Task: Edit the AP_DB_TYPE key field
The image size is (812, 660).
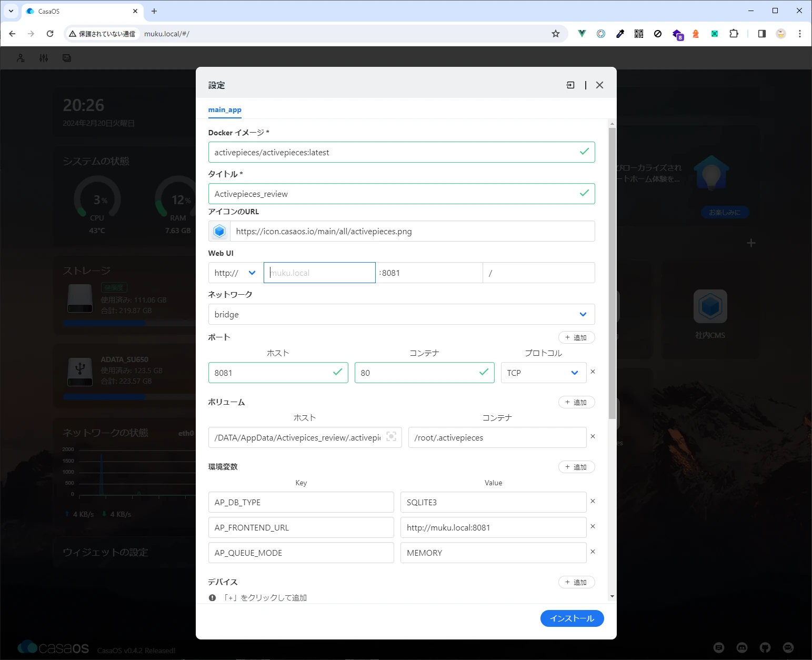Action: (301, 502)
